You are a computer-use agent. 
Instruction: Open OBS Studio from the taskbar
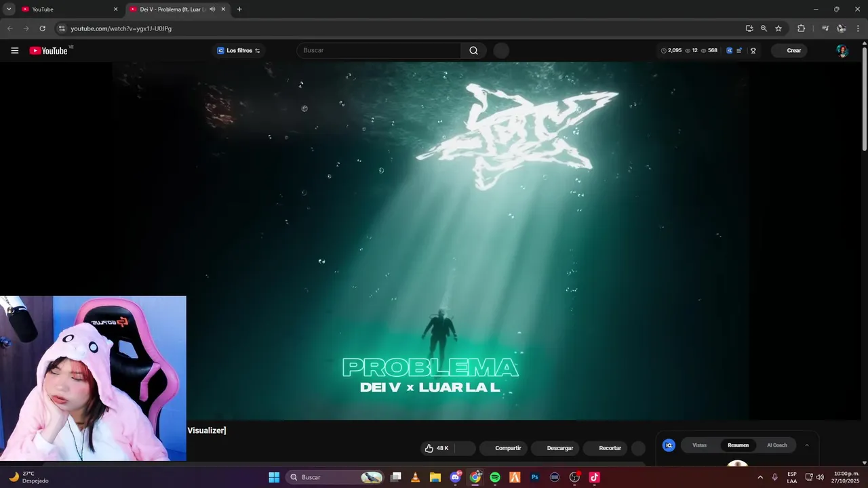[574, 477]
